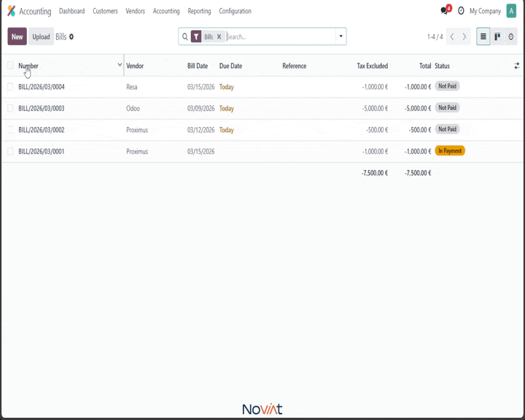The height and width of the screenshot is (420, 525).
Task: Open the Reporting menu
Action: pos(199,11)
